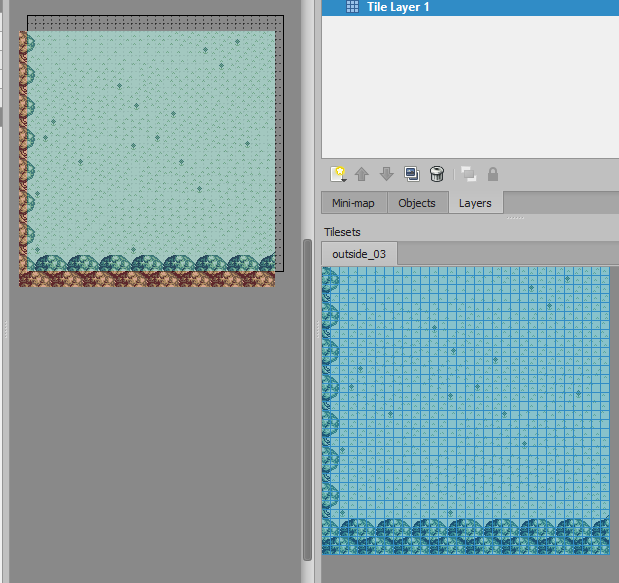Toggle the layer lock padlock icon
The image size is (619, 583).
click(493, 174)
